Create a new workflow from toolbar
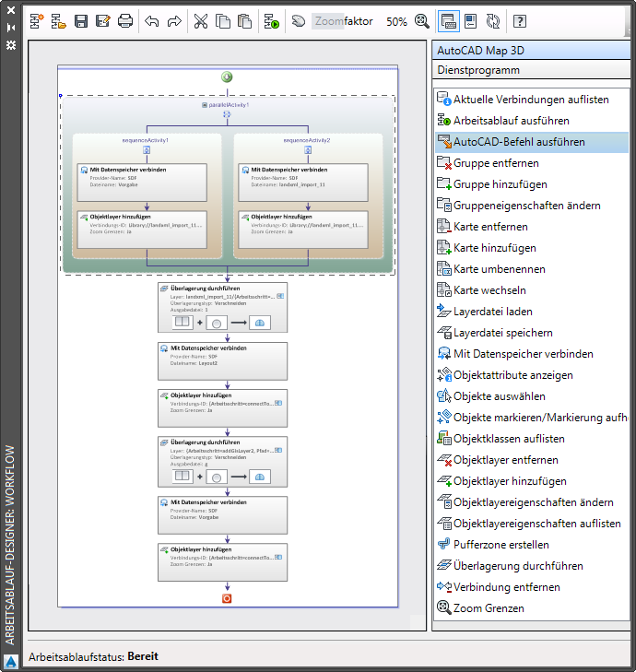This screenshot has width=636, height=672. tap(37, 21)
